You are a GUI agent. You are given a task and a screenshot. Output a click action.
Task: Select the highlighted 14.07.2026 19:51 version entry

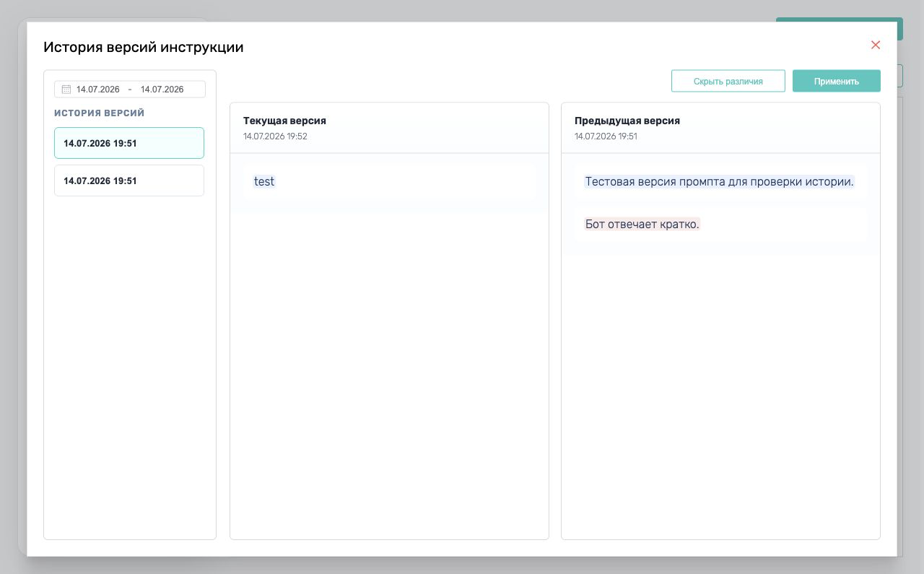click(x=129, y=143)
